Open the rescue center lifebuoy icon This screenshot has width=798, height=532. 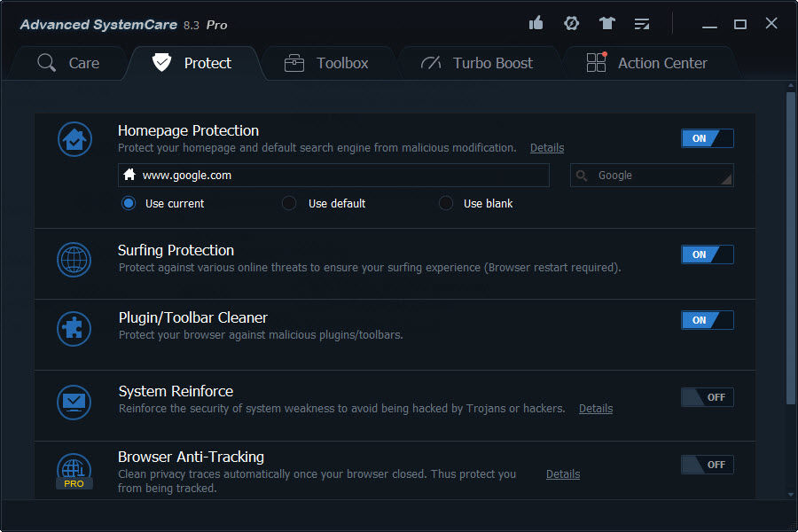point(572,23)
